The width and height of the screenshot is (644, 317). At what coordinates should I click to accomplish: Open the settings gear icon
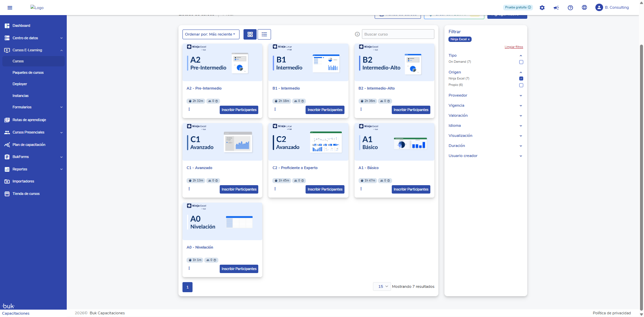tap(542, 8)
